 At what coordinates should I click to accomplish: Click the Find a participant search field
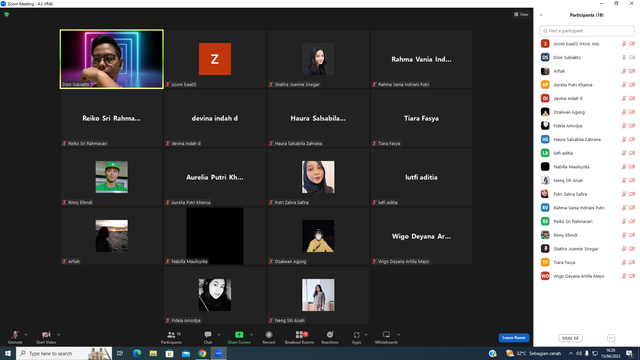coord(587,31)
